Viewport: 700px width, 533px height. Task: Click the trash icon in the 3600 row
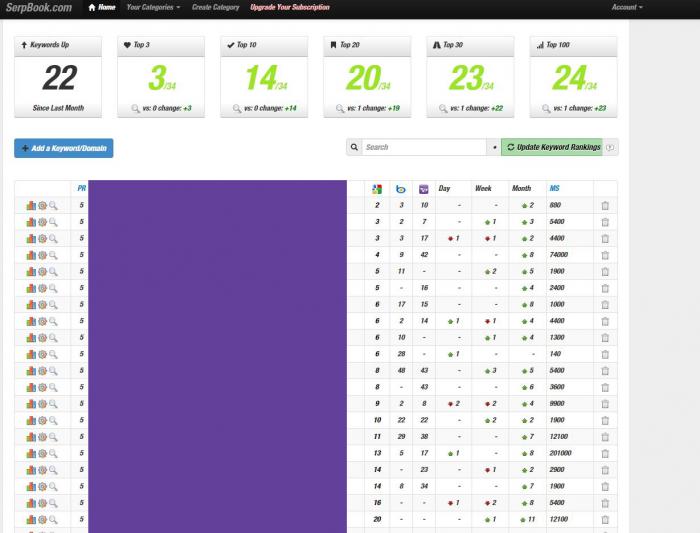(x=605, y=387)
